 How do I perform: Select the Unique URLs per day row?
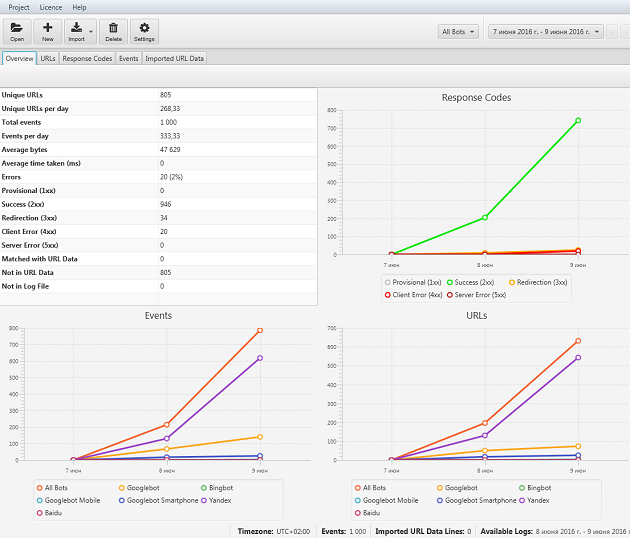(159, 108)
